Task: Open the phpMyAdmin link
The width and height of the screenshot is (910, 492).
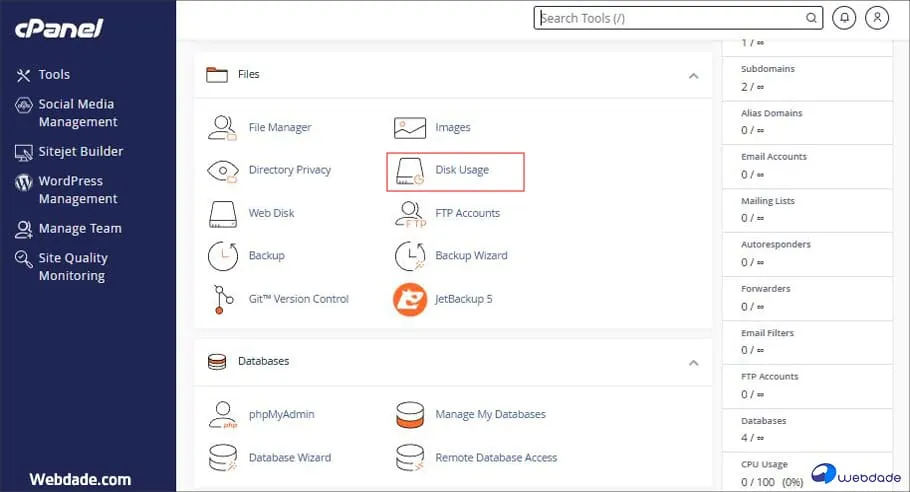Action: click(x=281, y=415)
